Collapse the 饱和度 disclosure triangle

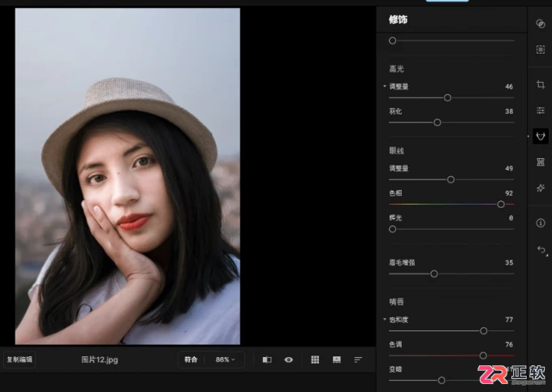pyautogui.click(x=385, y=320)
